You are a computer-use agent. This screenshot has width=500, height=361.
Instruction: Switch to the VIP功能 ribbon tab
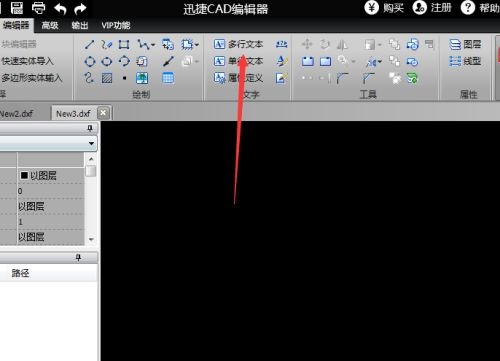coord(116,25)
